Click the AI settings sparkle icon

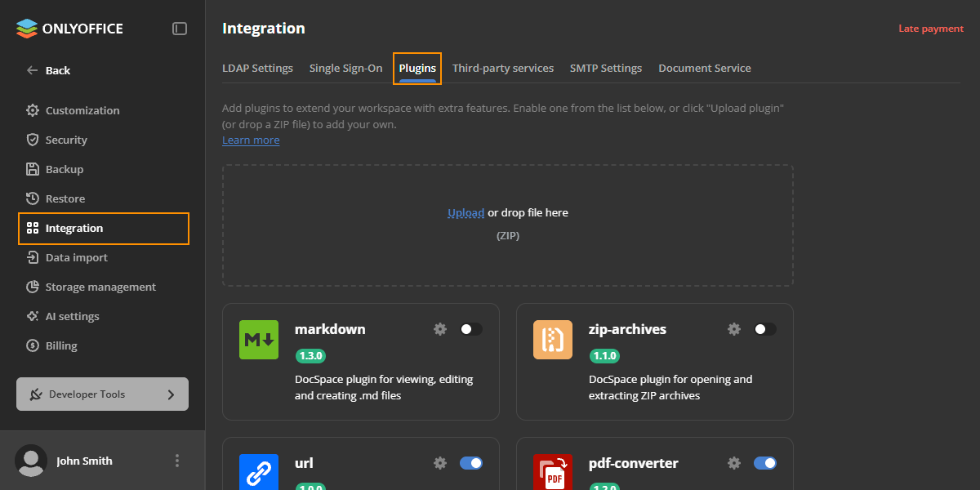coord(33,316)
